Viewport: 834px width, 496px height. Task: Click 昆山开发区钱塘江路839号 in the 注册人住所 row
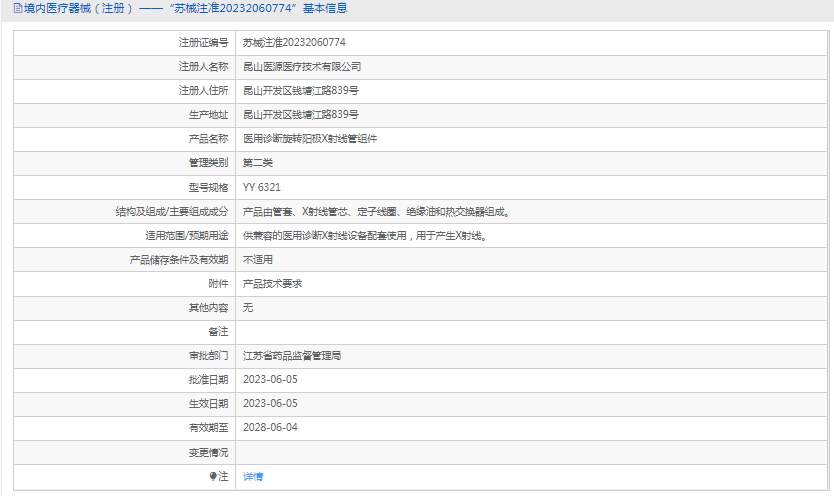[301, 90]
